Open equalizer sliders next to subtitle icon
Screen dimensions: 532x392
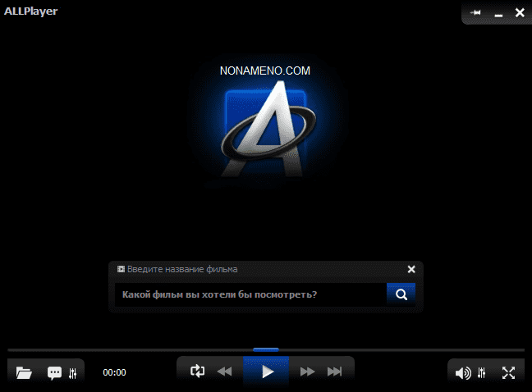[73, 373]
